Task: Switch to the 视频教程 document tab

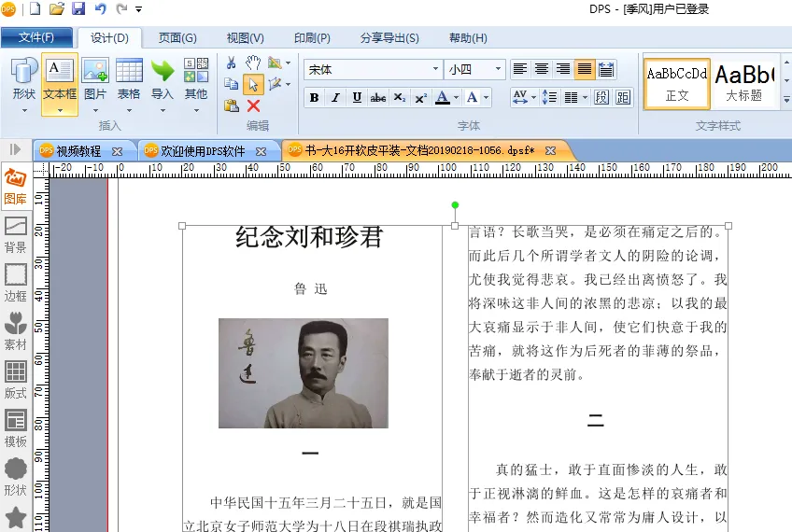Action: pyautogui.click(x=79, y=150)
